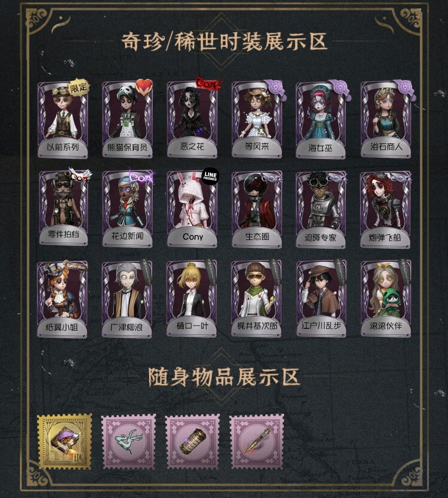Open the 江户川乱步 costume card
This screenshot has width=448, height=498.
(x=321, y=299)
